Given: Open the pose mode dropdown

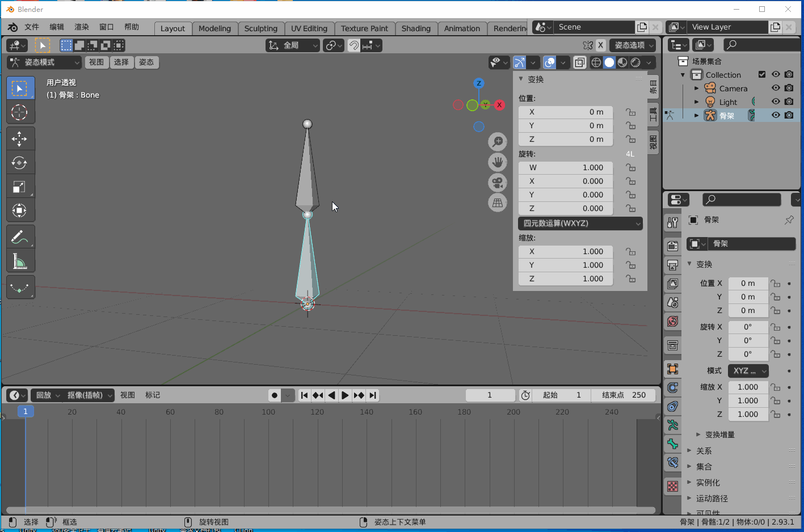Looking at the screenshot, I should [x=44, y=62].
